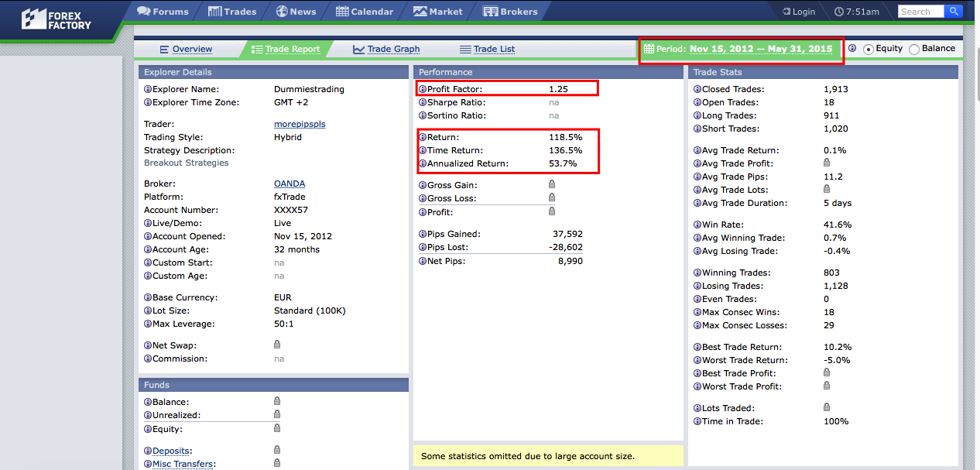Click the info icon left of Equity radio
This screenshot has height=470, width=980.
852,48
